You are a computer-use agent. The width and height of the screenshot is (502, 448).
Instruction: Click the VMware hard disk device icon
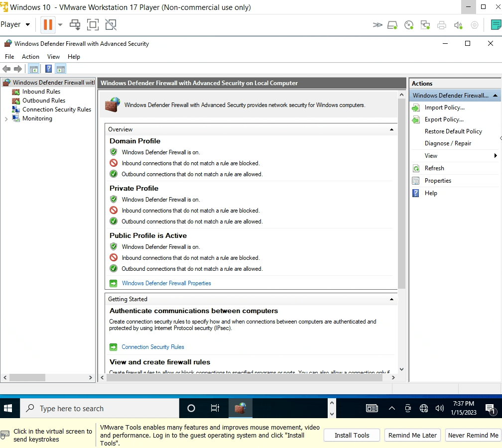tap(392, 25)
